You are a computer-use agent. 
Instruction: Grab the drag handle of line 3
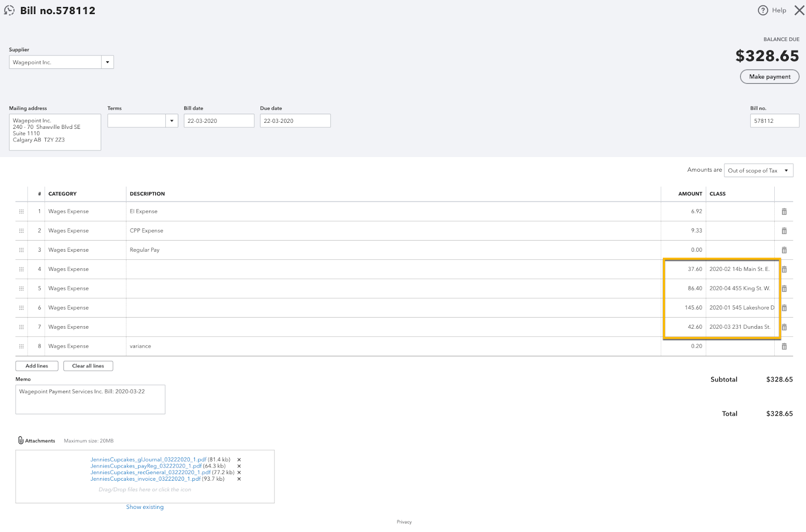coord(21,250)
